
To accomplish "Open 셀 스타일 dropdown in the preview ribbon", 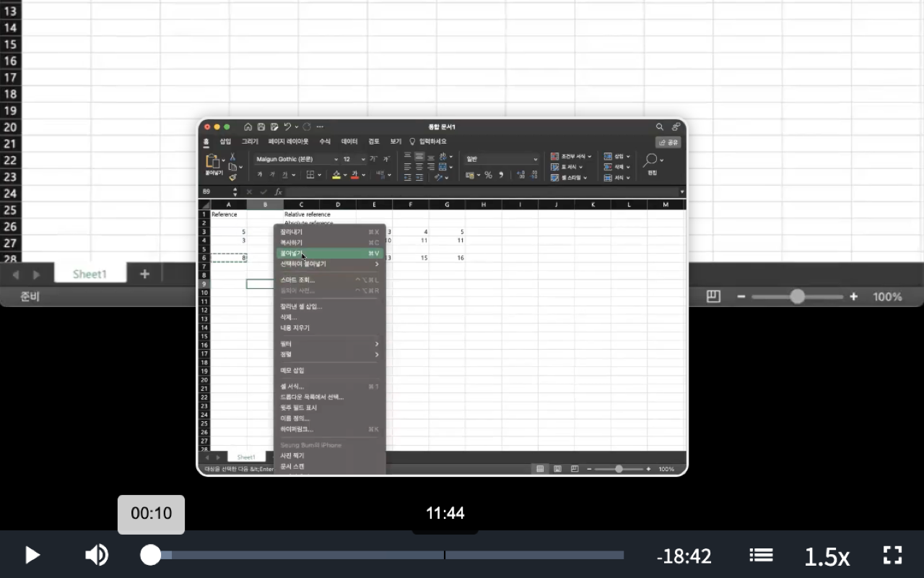I will point(569,178).
